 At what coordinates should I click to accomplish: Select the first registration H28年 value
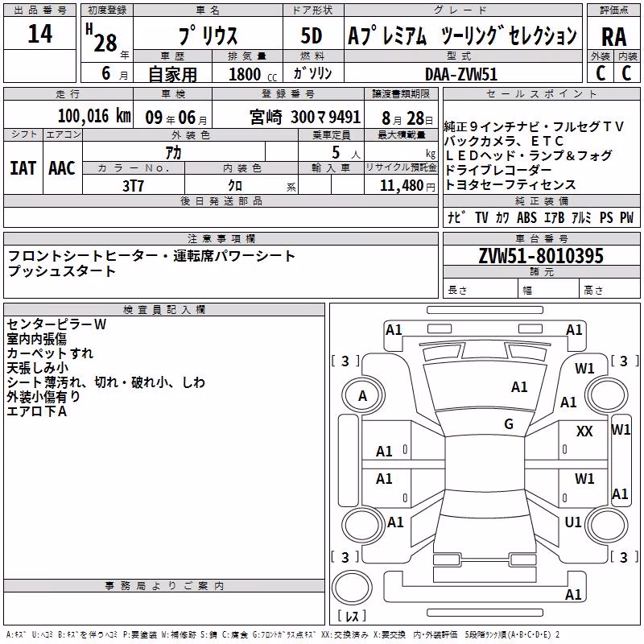point(106,40)
